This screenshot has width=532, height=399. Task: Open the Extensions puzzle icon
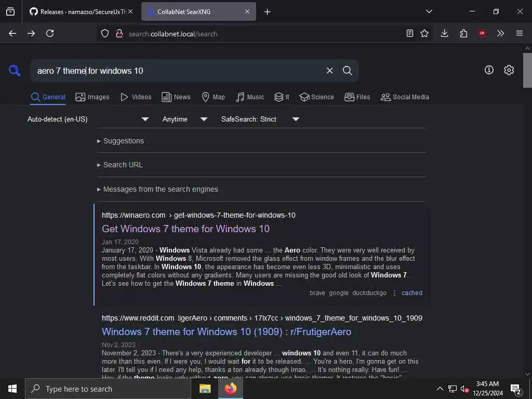[x=463, y=33]
